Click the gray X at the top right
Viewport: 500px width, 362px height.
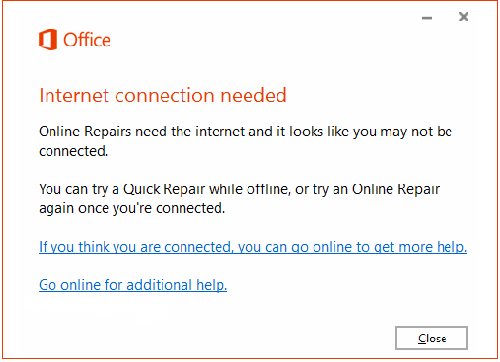pos(463,16)
